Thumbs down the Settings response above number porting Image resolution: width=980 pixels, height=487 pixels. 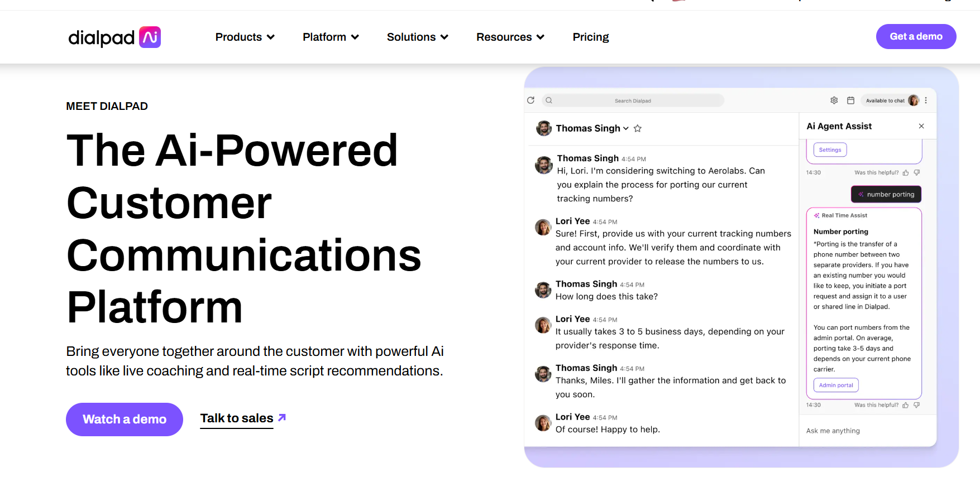pos(917,173)
